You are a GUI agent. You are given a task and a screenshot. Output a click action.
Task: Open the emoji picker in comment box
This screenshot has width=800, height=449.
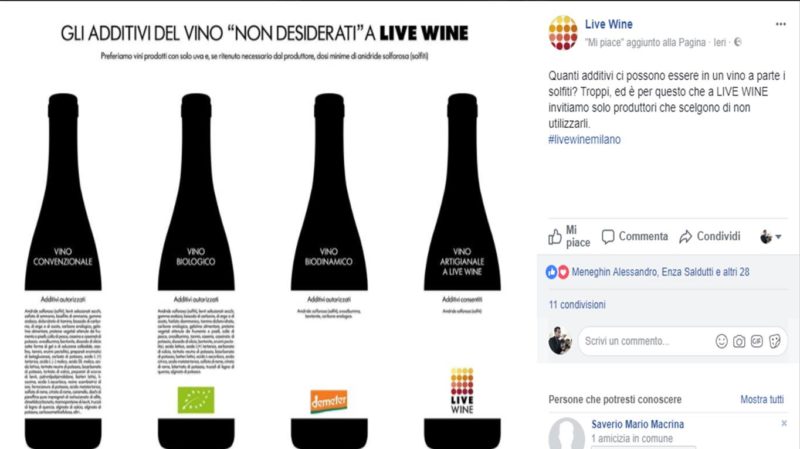pos(721,341)
